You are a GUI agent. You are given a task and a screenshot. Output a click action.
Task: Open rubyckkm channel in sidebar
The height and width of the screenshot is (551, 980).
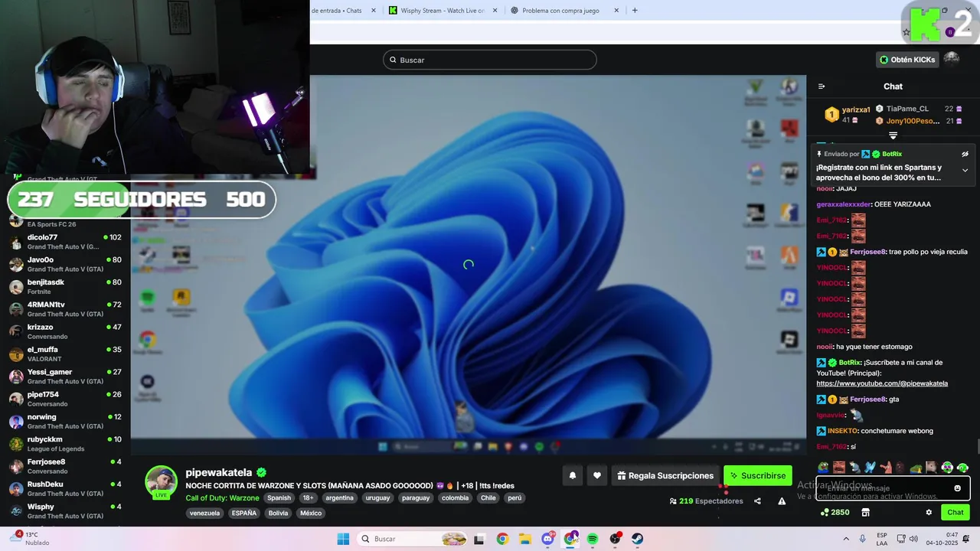[65, 444]
